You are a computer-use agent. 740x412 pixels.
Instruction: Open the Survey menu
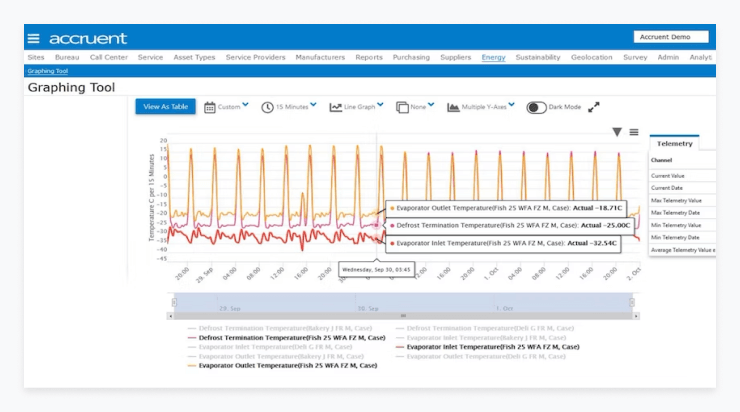coord(635,57)
